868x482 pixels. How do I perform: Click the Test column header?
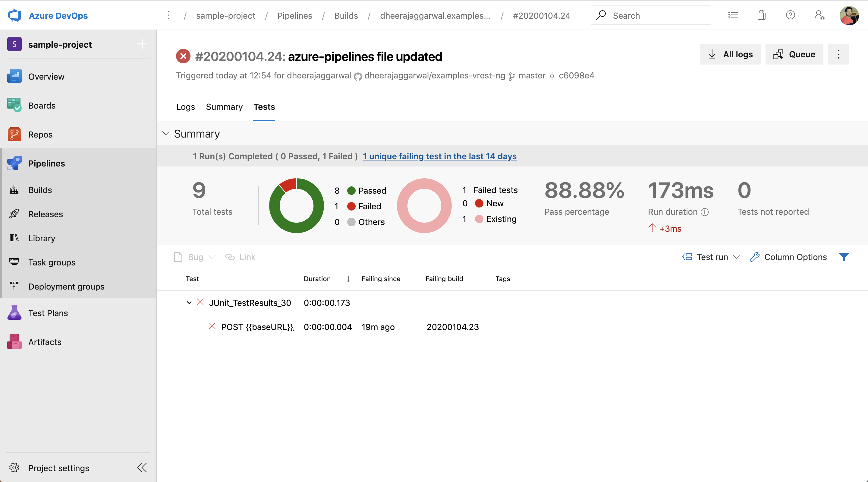(192, 279)
